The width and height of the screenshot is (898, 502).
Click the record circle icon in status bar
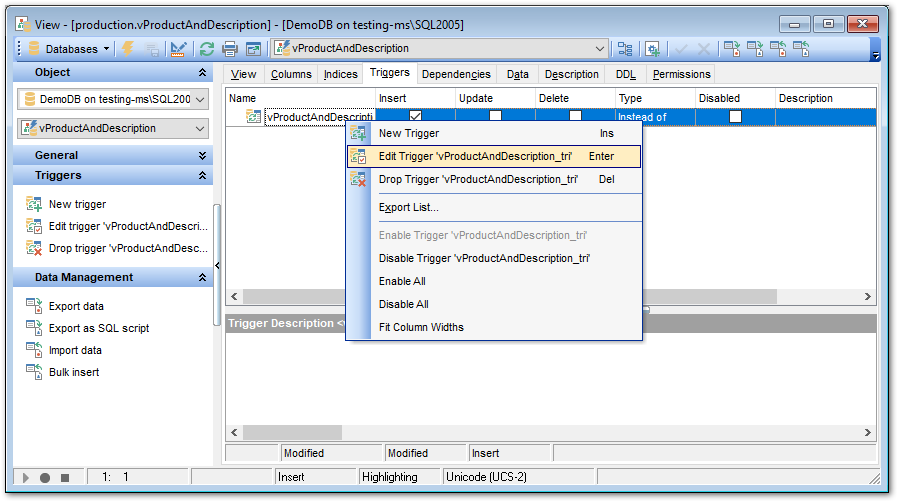[x=45, y=477]
